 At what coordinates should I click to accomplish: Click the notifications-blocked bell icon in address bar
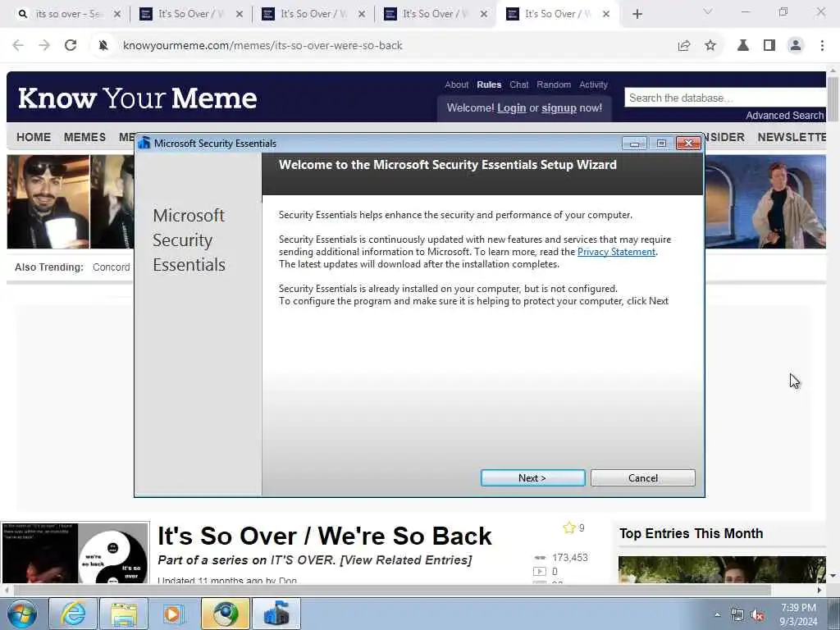coord(103,46)
